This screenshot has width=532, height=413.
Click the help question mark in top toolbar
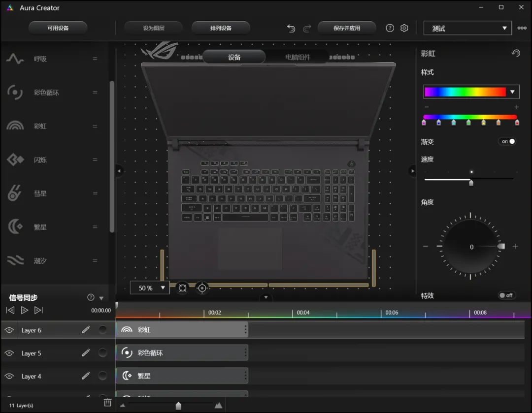[390, 28]
